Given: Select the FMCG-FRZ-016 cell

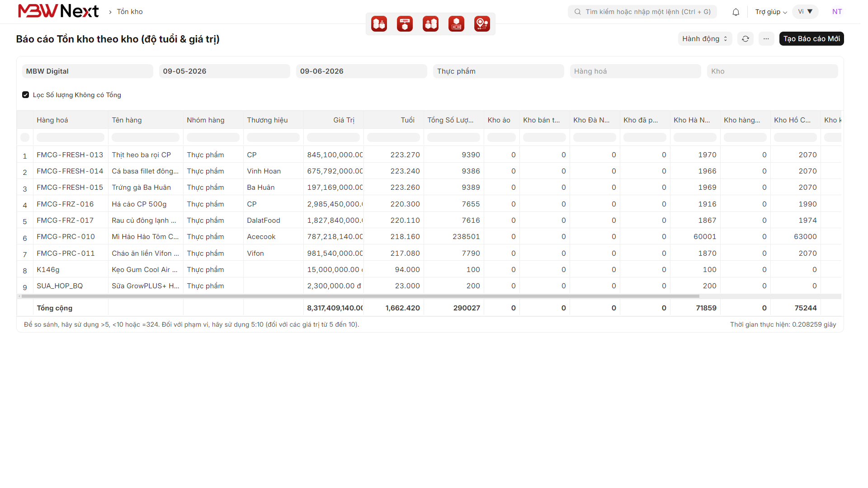Looking at the screenshot, I should pyautogui.click(x=70, y=204).
